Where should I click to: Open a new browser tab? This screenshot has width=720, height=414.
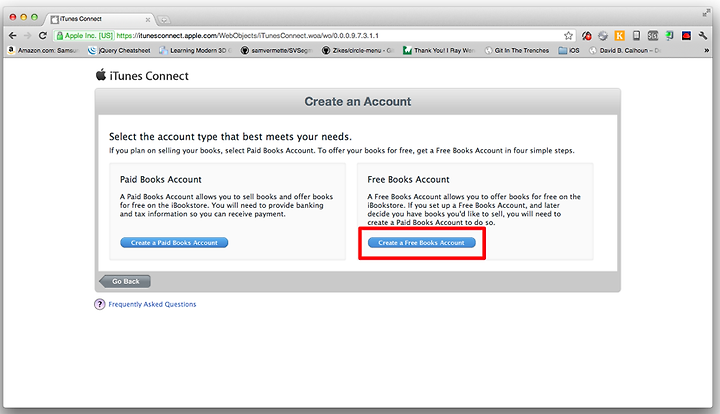click(163, 20)
